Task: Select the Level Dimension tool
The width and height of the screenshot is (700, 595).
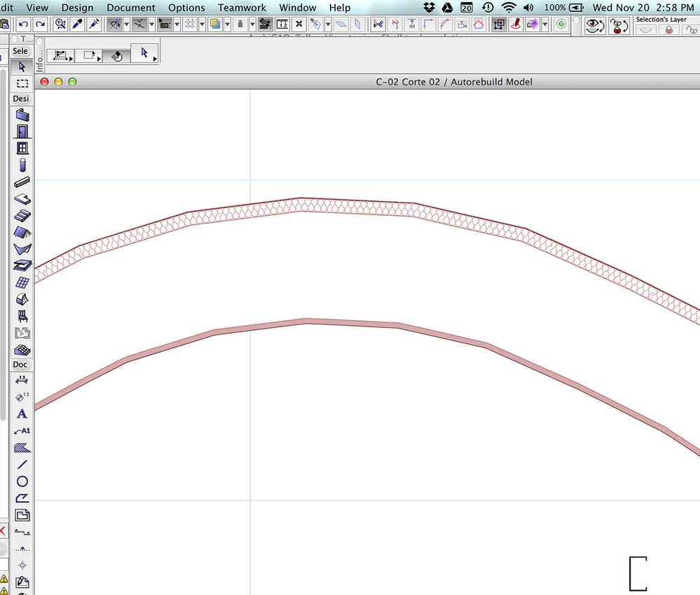Action: pyautogui.click(x=22, y=397)
